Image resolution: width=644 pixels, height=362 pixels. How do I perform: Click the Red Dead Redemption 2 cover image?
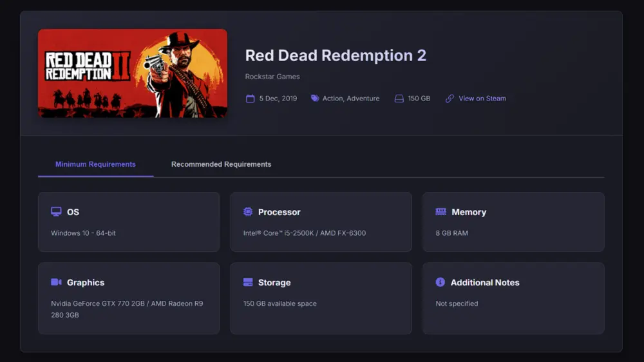pyautogui.click(x=133, y=73)
